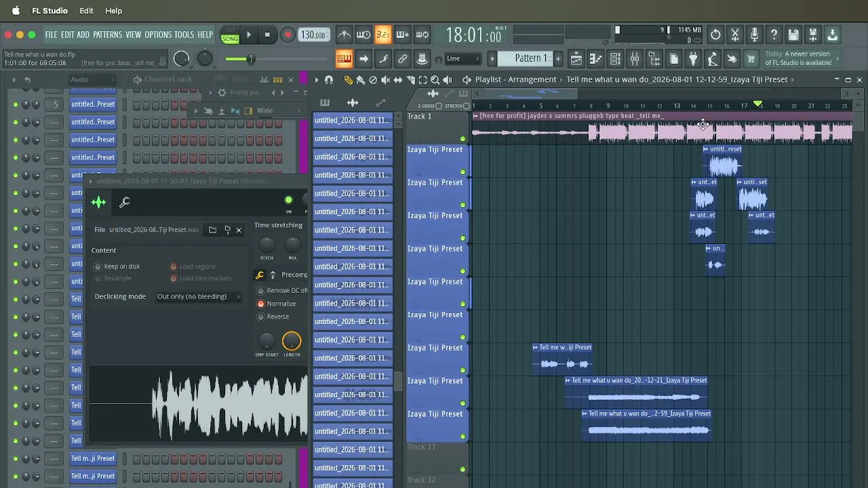Open the audio editor scissors icon

pos(735,35)
